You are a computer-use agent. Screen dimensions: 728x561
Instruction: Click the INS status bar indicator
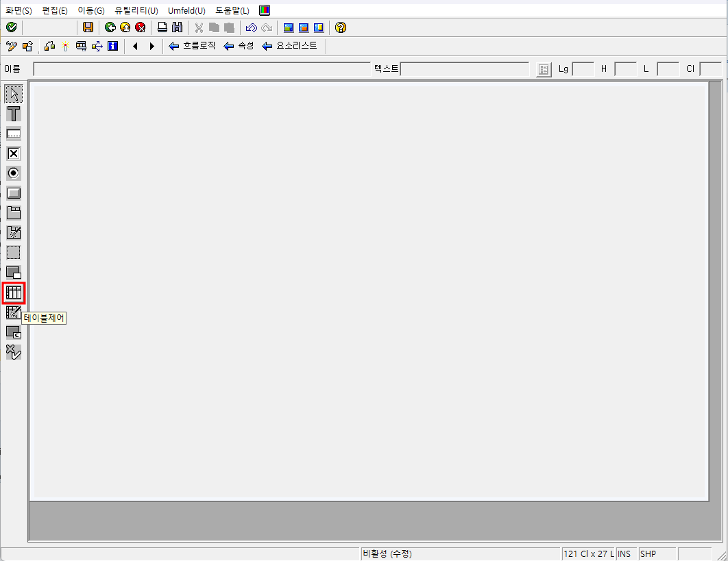pos(624,553)
